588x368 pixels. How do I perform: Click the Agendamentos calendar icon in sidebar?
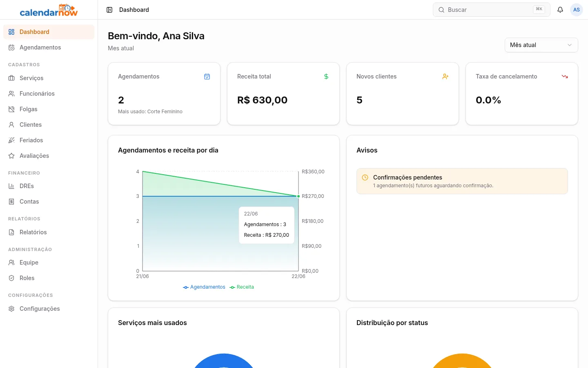point(11,47)
